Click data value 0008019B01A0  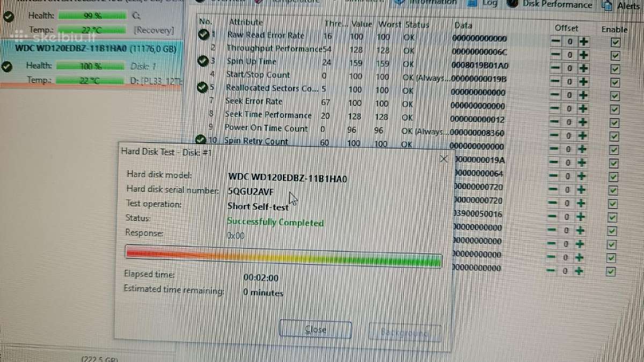tap(480, 66)
